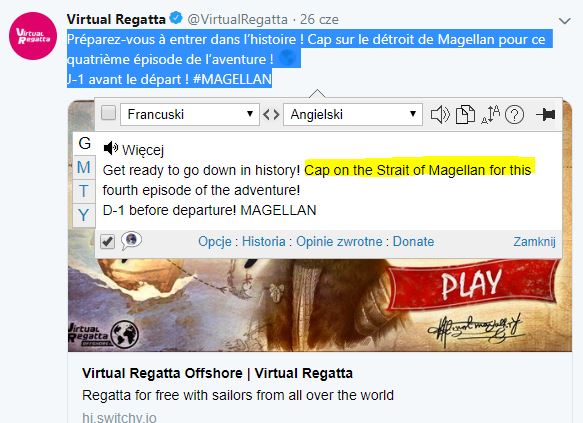Click the font size icon

[x=490, y=114]
